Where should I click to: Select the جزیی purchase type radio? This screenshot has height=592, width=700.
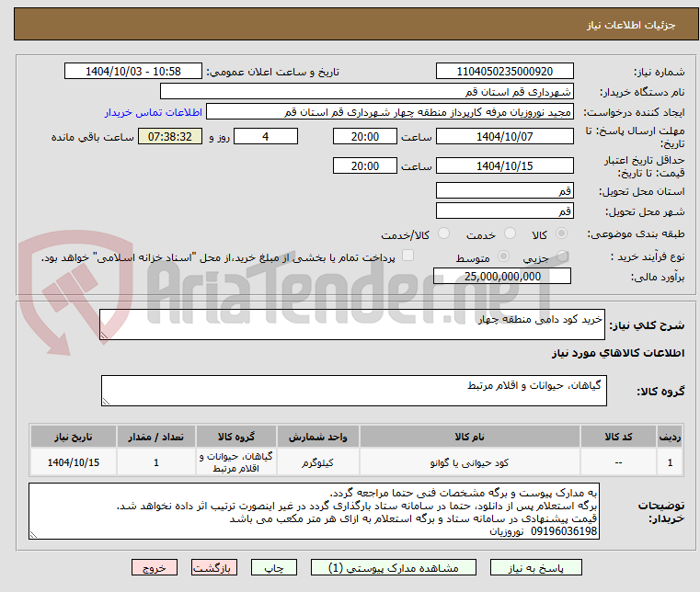(x=562, y=256)
